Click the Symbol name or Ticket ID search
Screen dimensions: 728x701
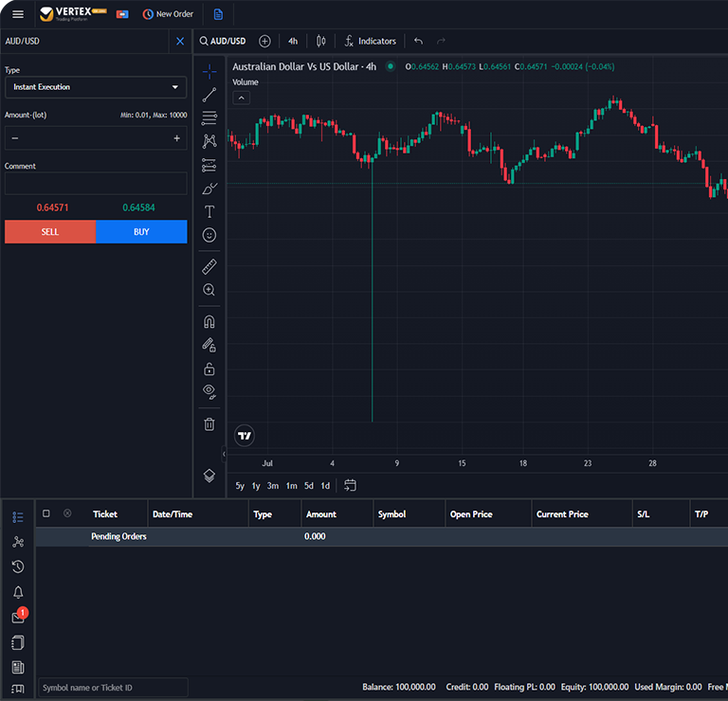coord(114,688)
